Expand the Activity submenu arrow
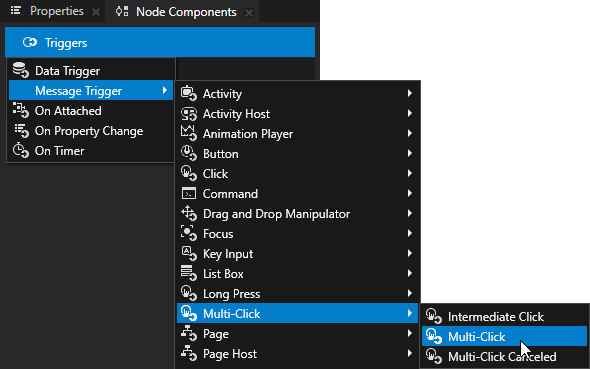The image size is (590, 369). coord(409,93)
